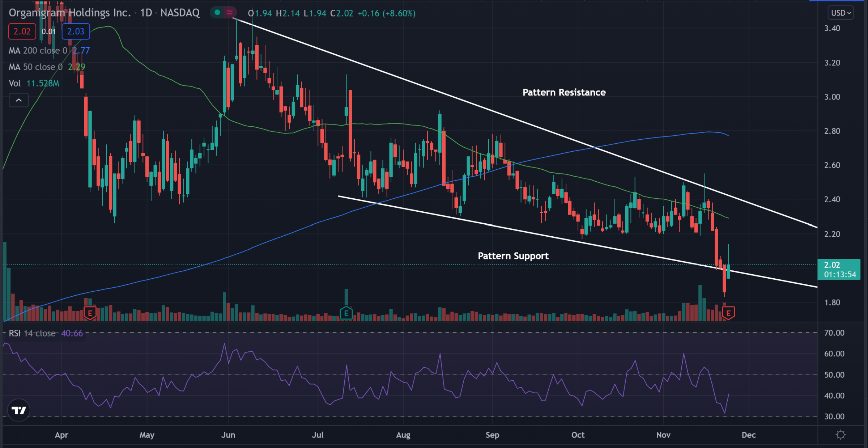The height and width of the screenshot is (448, 868).
Task: Click the Jun label on time axis
Action: pyautogui.click(x=228, y=435)
